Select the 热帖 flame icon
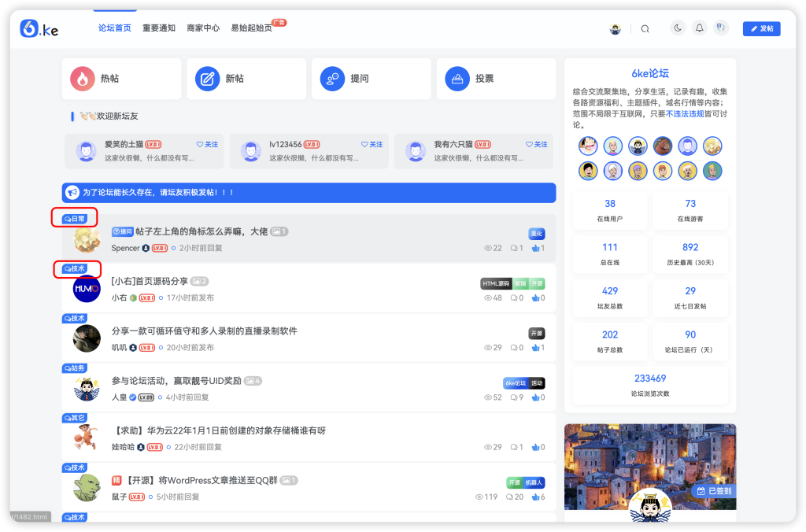The image size is (806, 532). [x=87, y=79]
